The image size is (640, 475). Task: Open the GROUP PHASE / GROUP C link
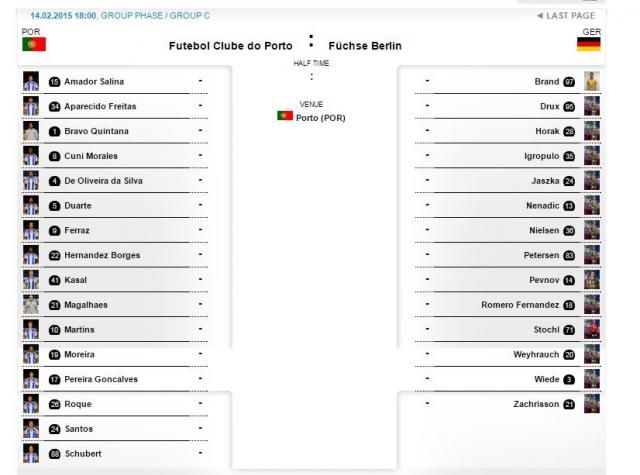[156, 16]
